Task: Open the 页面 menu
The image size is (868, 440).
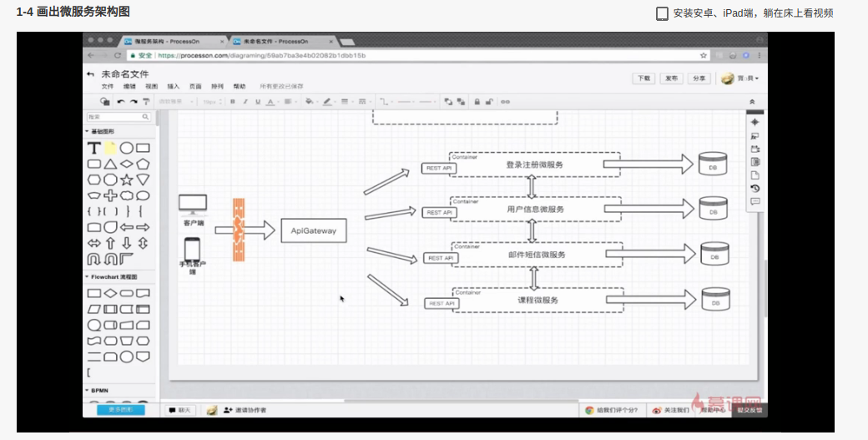Action: [195, 86]
